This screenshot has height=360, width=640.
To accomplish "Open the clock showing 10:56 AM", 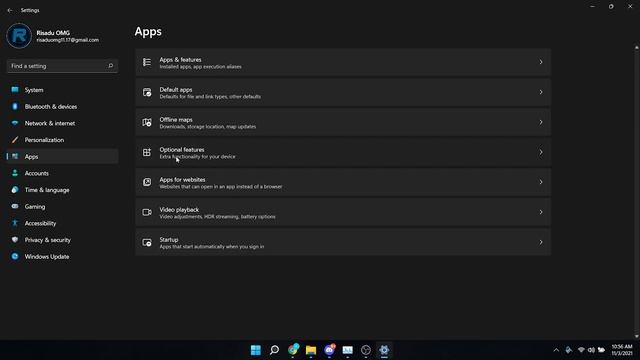I will [622, 350].
